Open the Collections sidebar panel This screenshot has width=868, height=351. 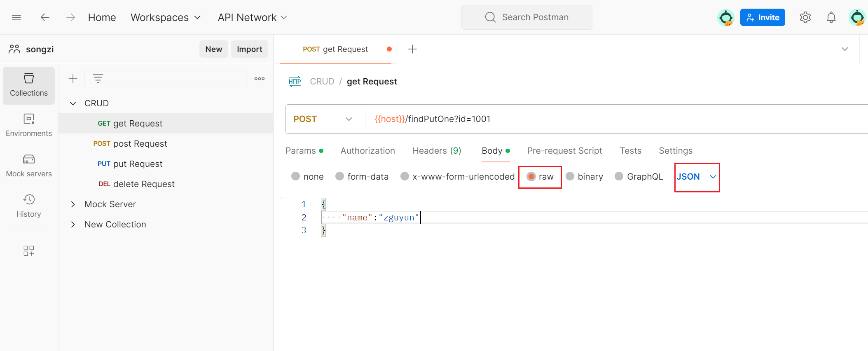(x=29, y=85)
